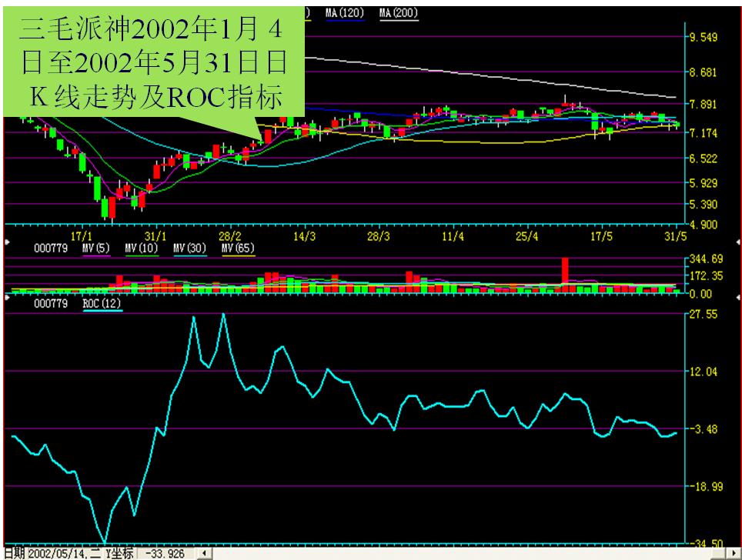
Task: Click the left-side arrow handle above the ROC panel
Action: (7, 297)
